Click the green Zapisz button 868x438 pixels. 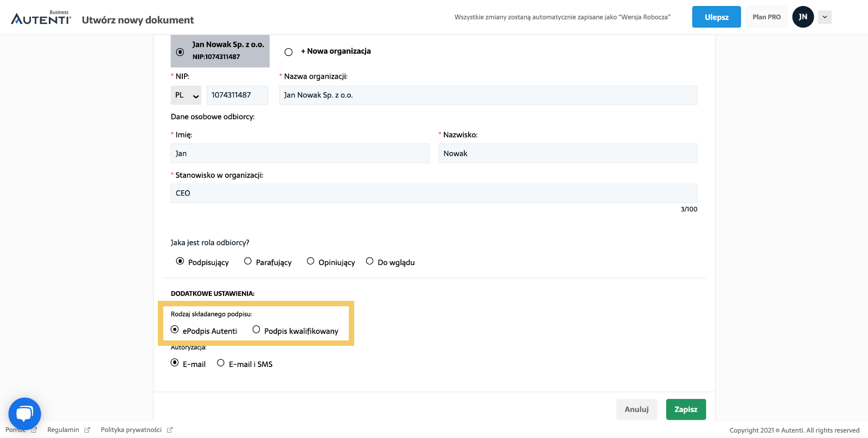pos(686,409)
